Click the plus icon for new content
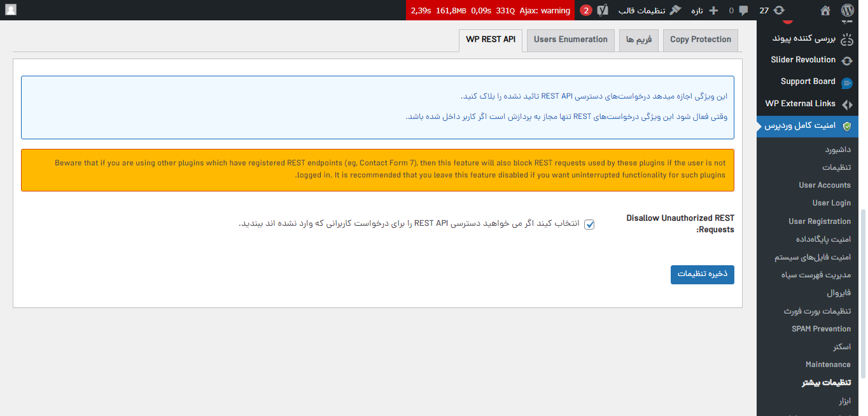Screen dimensions: 868x416 click(x=713, y=10)
